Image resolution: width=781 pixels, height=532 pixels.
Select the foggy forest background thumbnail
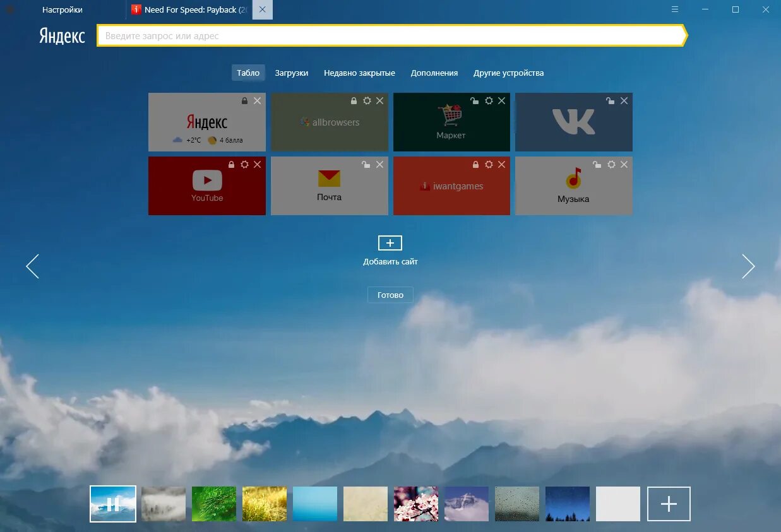point(164,504)
